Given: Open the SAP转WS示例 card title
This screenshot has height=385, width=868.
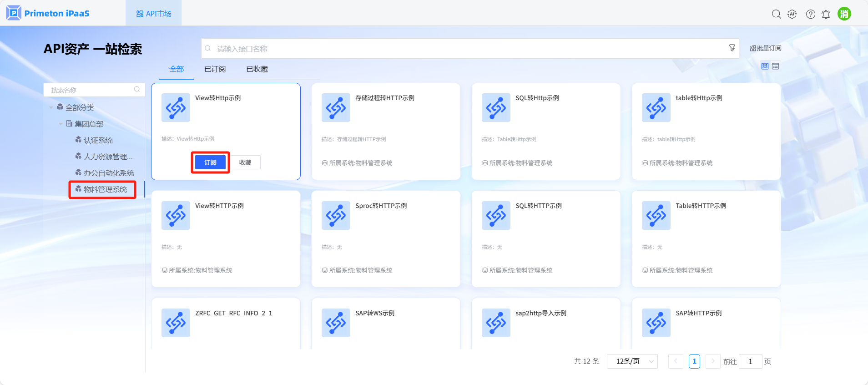Looking at the screenshot, I should [x=375, y=313].
